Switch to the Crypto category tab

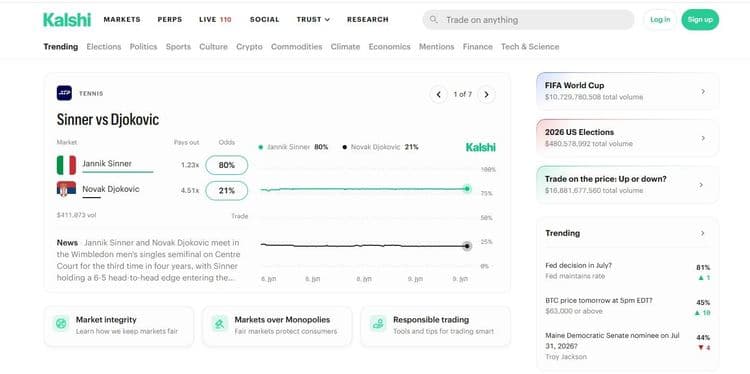[x=249, y=47]
